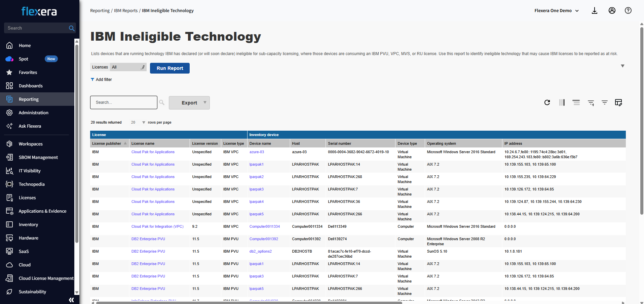644x304 pixels.
Task: Open the column chooser icon
Action: tap(562, 102)
